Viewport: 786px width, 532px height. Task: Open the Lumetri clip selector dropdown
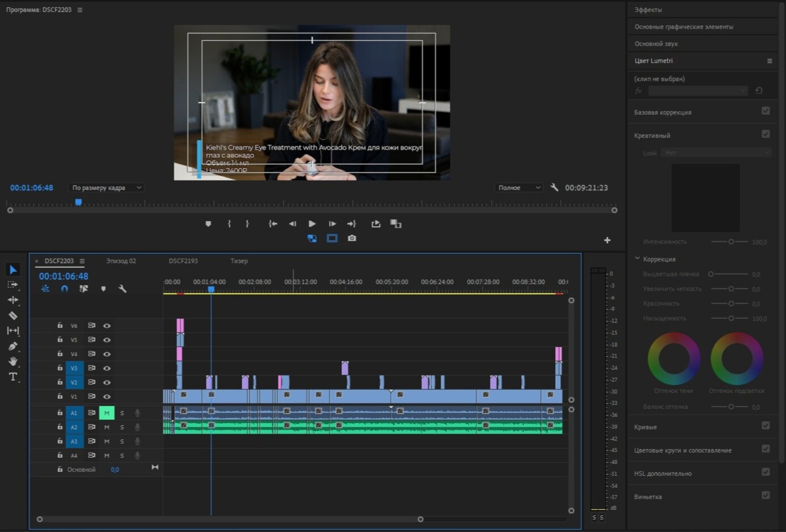(x=698, y=91)
